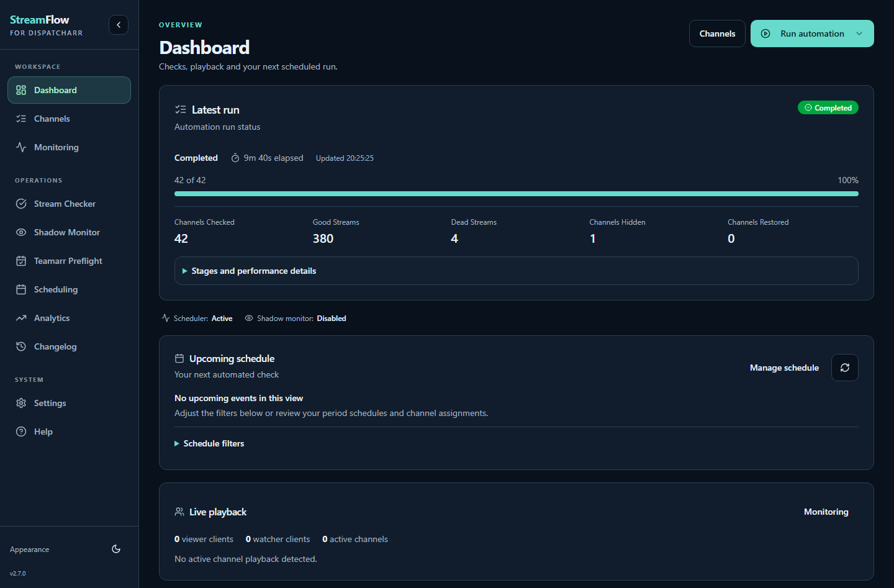Click the green Completed status badge
Image resolution: width=894 pixels, height=588 pixels.
click(x=828, y=107)
